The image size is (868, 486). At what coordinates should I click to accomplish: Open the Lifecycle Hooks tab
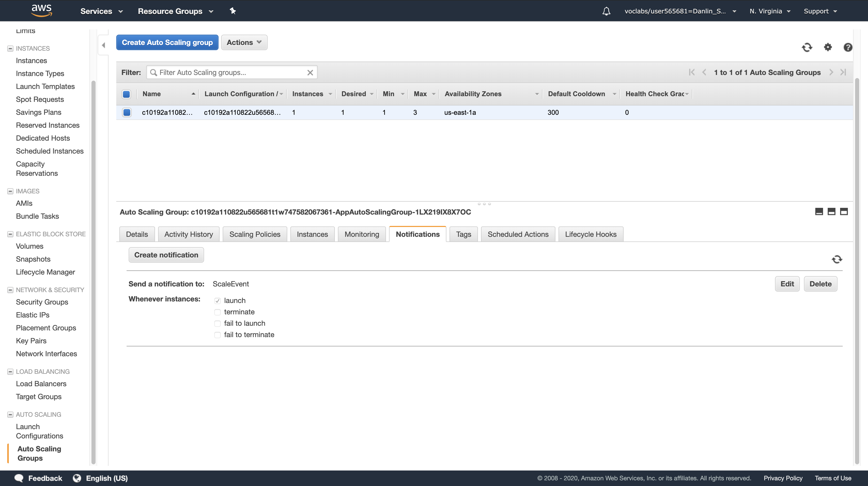coord(590,234)
